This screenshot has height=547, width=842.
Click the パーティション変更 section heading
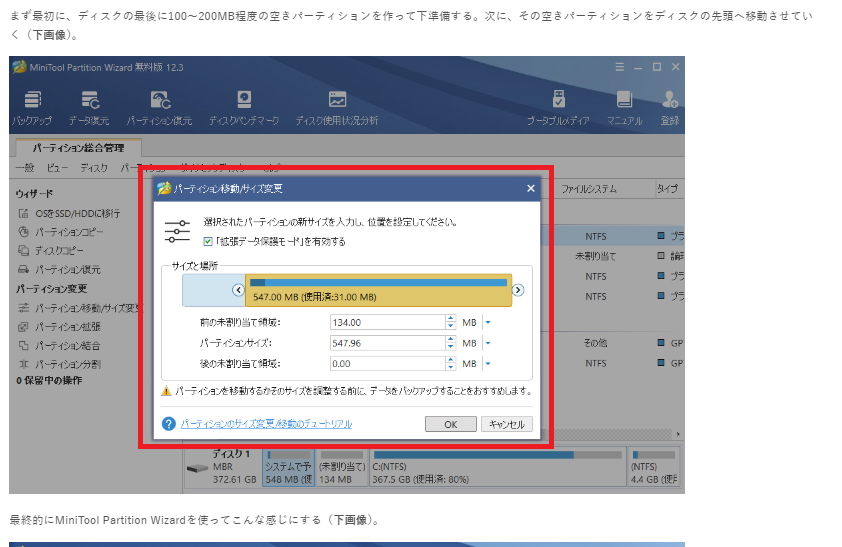[x=52, y=289]
